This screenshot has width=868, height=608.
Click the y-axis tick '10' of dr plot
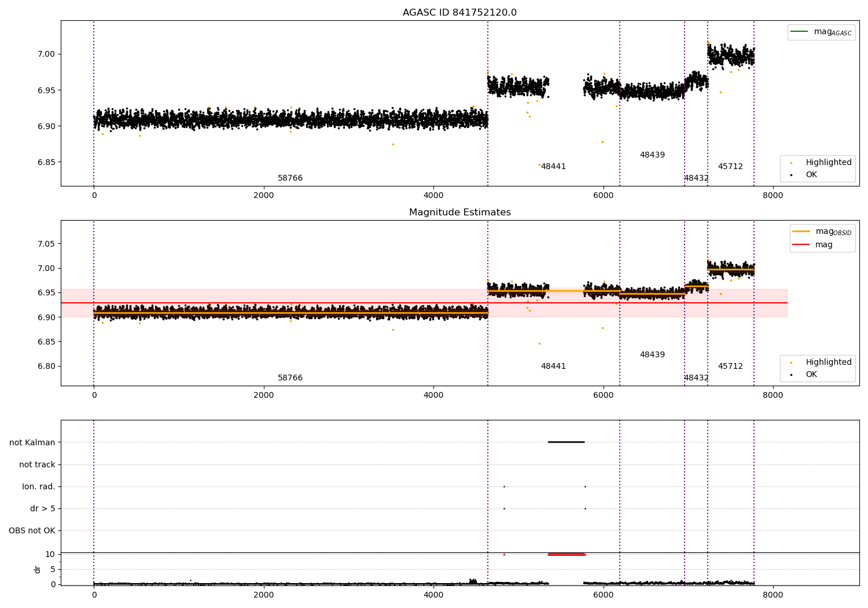[50, 555]
